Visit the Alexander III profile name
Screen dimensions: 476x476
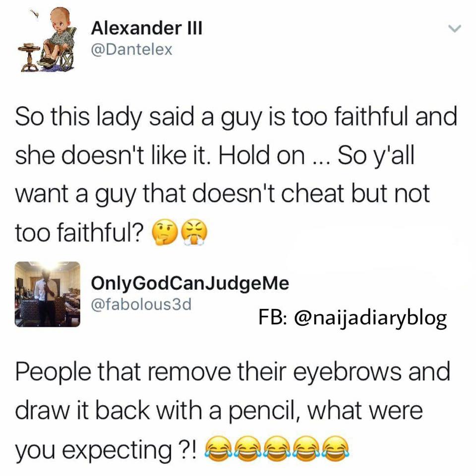(x=146, y=28)
